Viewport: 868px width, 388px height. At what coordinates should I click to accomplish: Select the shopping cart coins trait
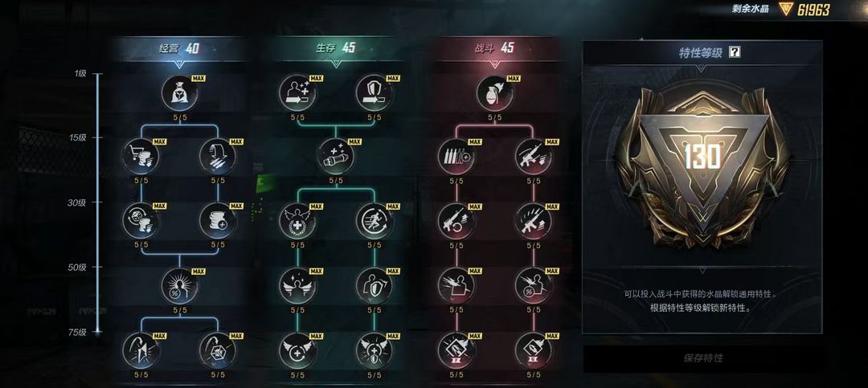tap(141, 156)
